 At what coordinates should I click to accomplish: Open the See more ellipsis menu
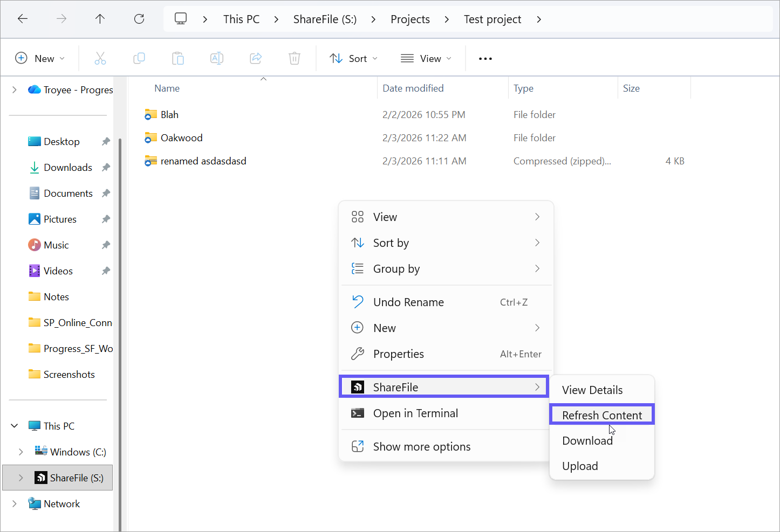click(485, 59)
